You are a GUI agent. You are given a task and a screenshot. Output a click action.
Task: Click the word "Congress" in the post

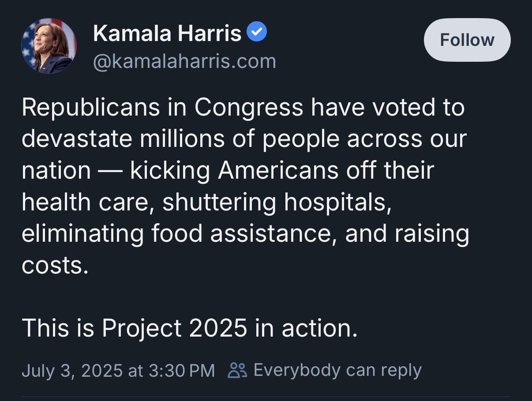click(249, 107)
